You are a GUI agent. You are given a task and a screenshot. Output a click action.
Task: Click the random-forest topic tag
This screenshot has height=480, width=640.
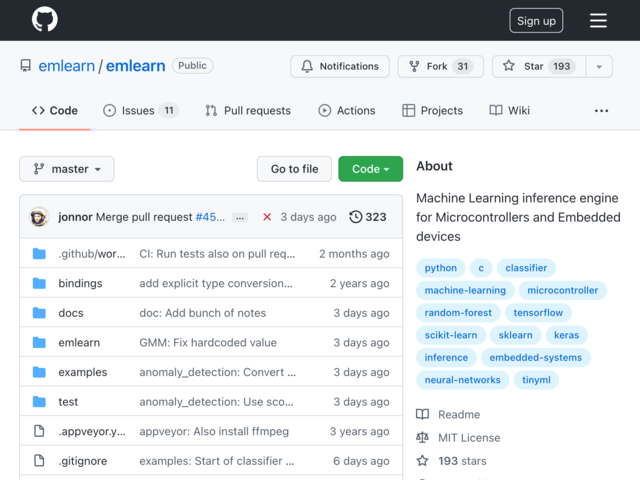[458, 313]
